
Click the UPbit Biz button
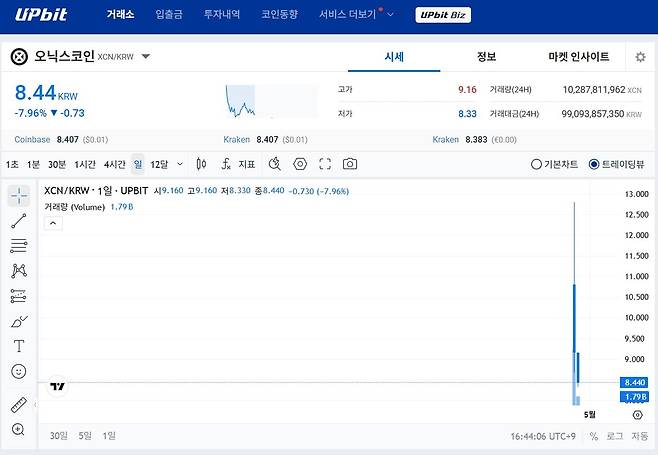[x=443, y=15]
